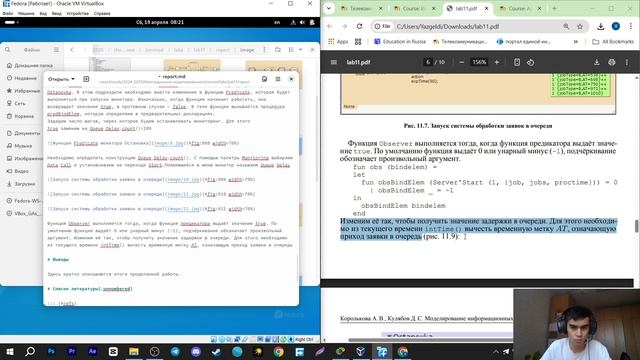Open the Машина menu in VirtualBox

pyautogui.click(x=26, y=13)
